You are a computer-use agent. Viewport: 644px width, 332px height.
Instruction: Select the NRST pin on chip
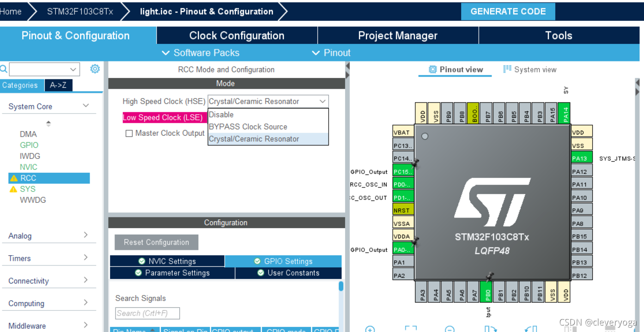click(403, 210)
